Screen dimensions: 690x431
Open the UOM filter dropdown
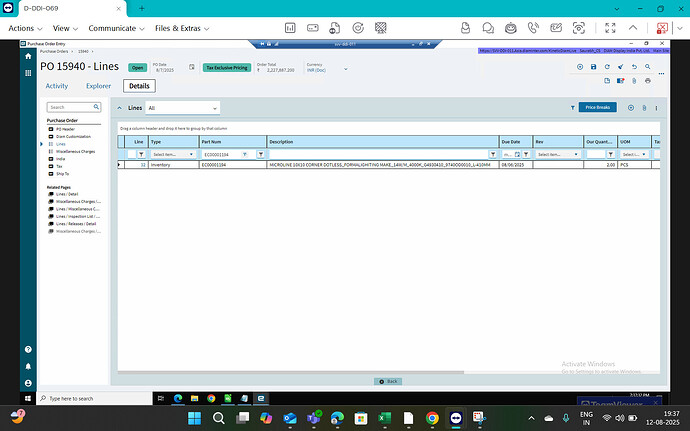(x=634, y=155)
